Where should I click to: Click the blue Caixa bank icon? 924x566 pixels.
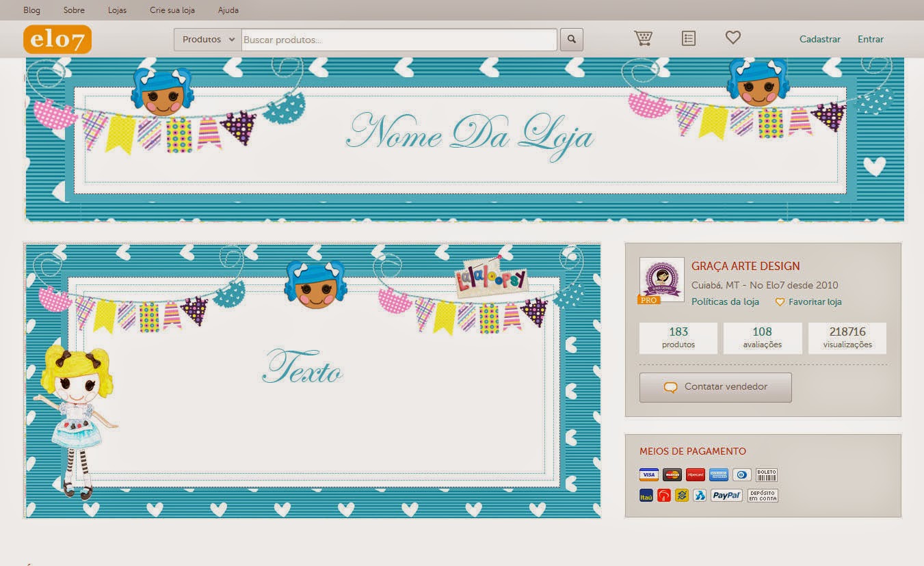click(700, 496)
